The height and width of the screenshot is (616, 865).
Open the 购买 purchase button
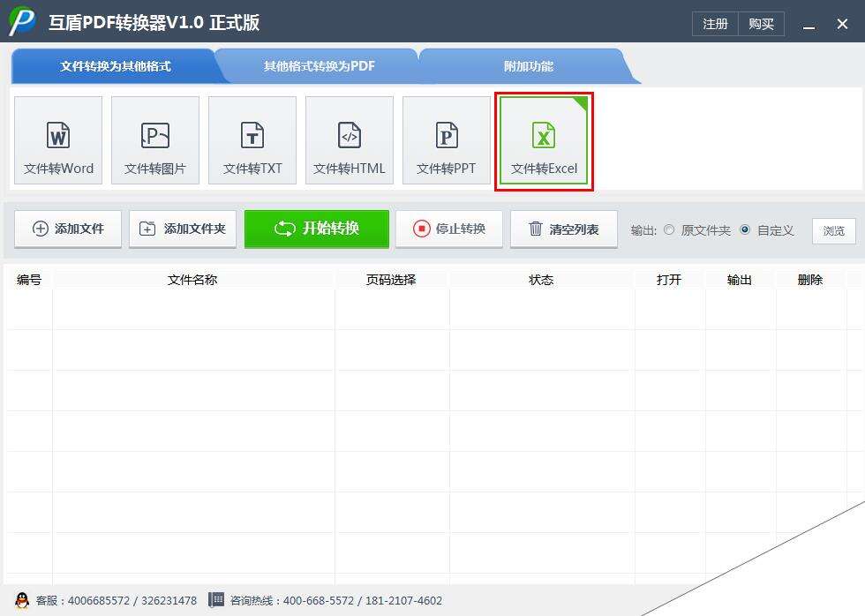tap(761, 24)
